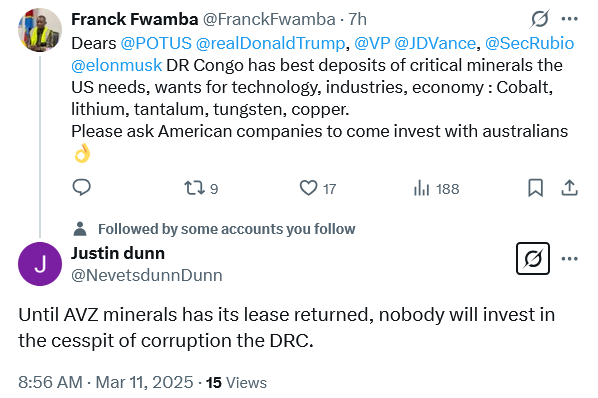Open Justin dunn's purple J avatar
This screenshot has width=598, height=398.
40,264
